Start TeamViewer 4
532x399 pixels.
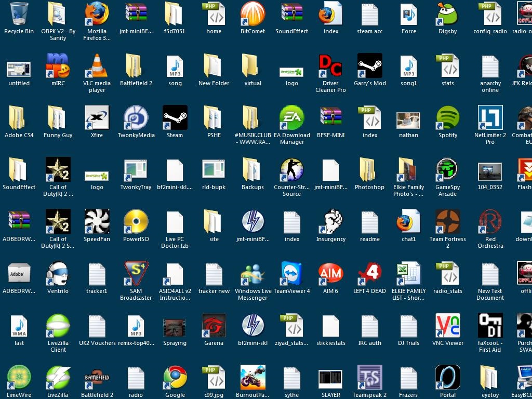point(291,273)
